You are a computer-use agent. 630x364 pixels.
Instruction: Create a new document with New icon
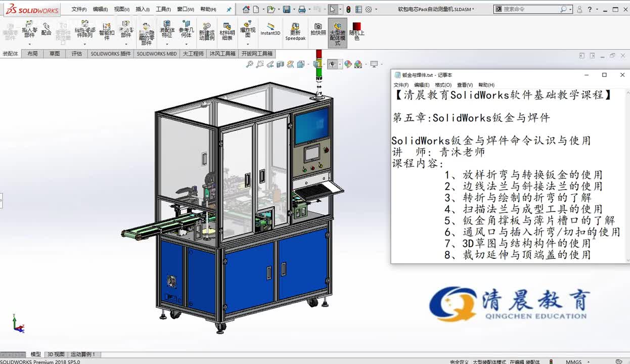coord(256,9)
